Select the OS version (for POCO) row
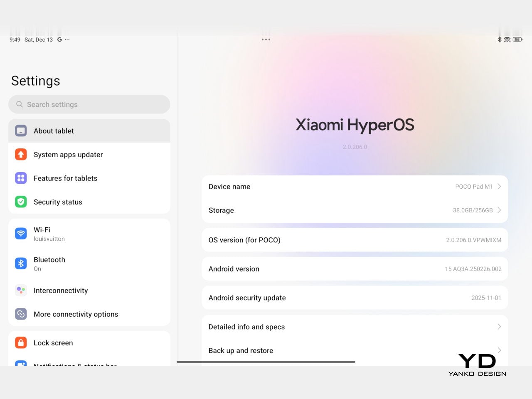The image size is (532, 399). (x=355, y=240)
